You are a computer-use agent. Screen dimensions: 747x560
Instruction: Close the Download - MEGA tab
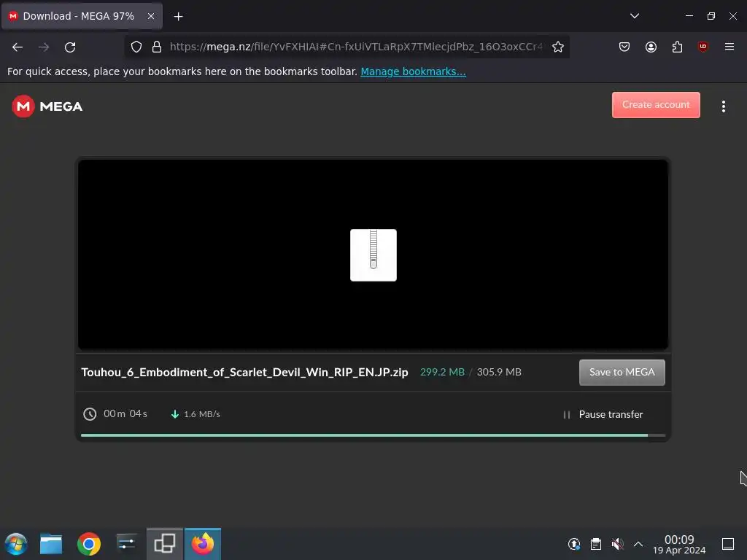[150, 16]
